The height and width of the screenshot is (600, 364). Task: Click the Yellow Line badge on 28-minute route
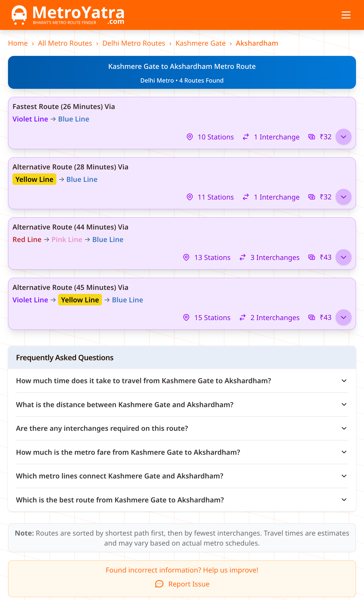[x=34, y=179]
